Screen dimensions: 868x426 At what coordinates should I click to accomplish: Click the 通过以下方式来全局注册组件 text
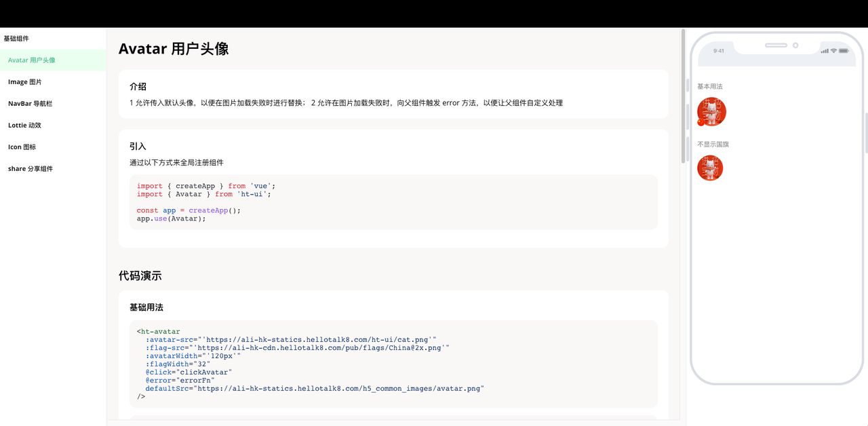point(176,163)
